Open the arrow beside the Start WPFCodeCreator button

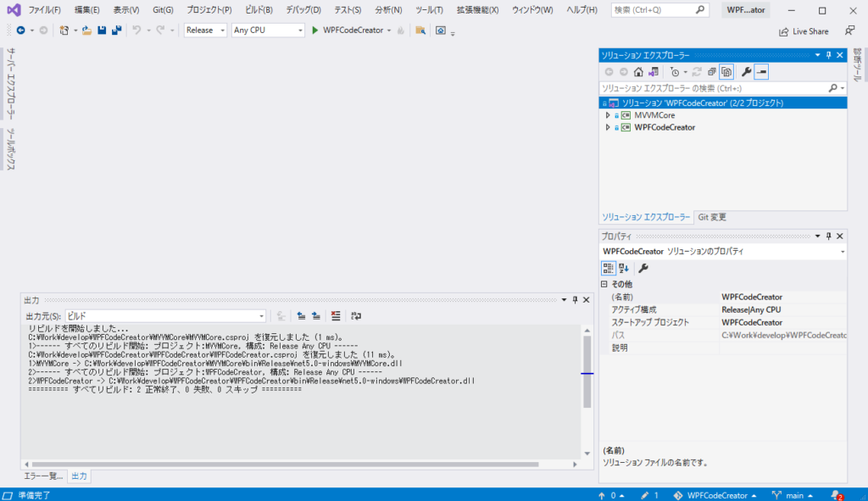click(x=389, y=31)
